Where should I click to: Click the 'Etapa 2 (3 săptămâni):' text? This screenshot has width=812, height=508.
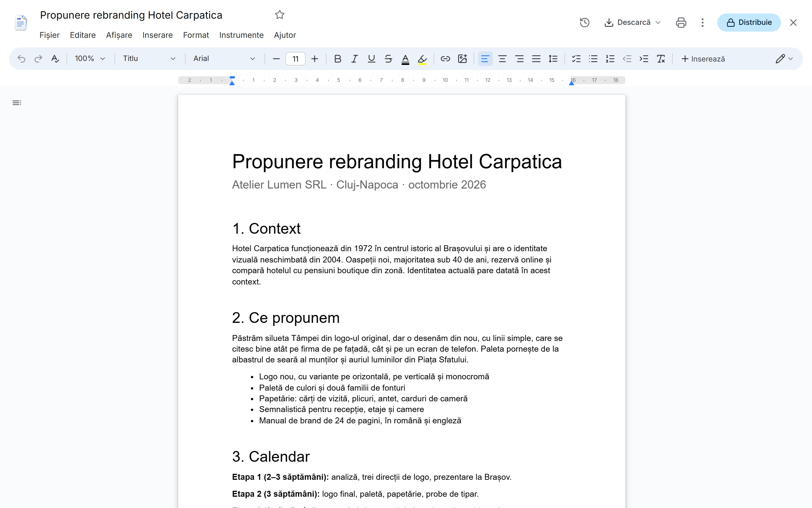tap(276, 494)
